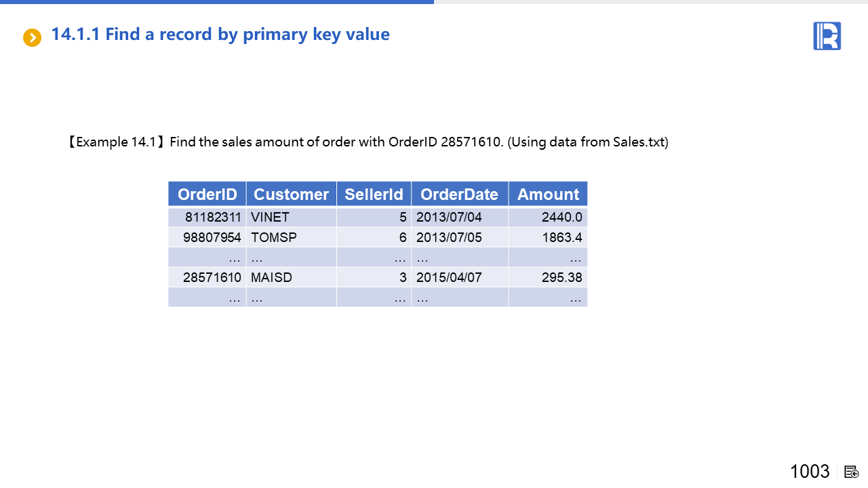Image resolution: width=868 pixels, height=488 pixels.
Task: Click the SellerId column header
Action: click(x=374, y=195)
